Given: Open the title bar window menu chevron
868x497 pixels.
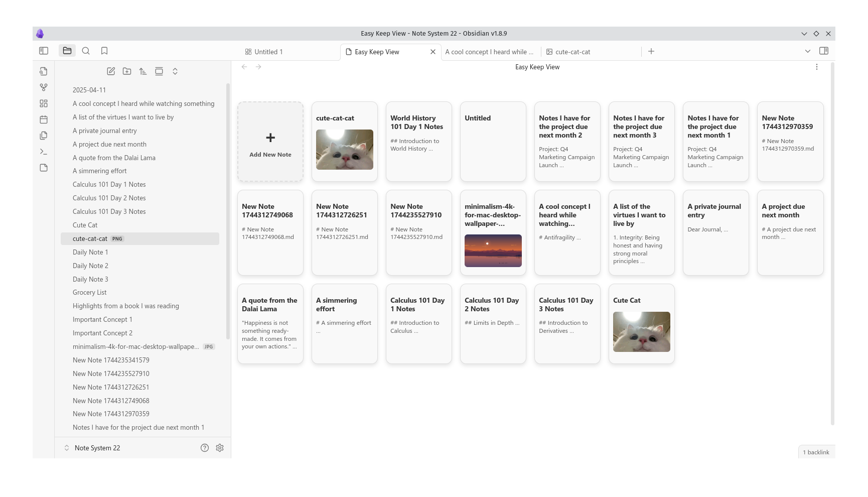Looking at the screenshot, I should (x=804, y=34).
